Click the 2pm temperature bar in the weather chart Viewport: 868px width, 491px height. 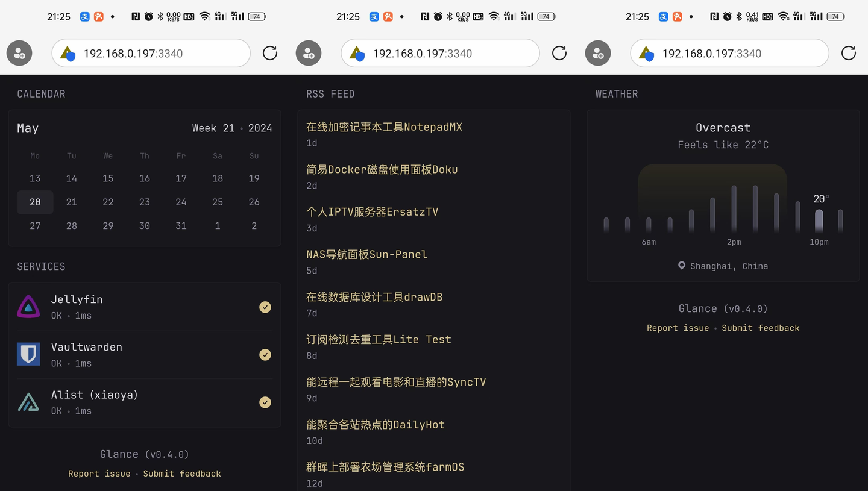click(734, 208)
